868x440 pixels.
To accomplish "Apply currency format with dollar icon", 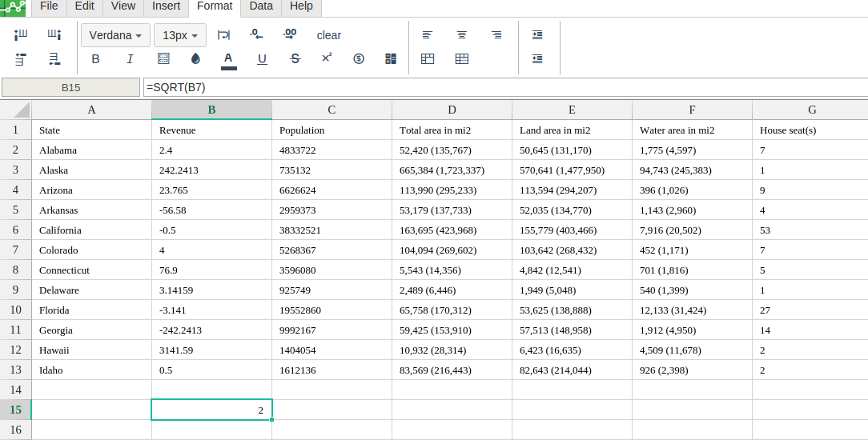I will [359, 58].
